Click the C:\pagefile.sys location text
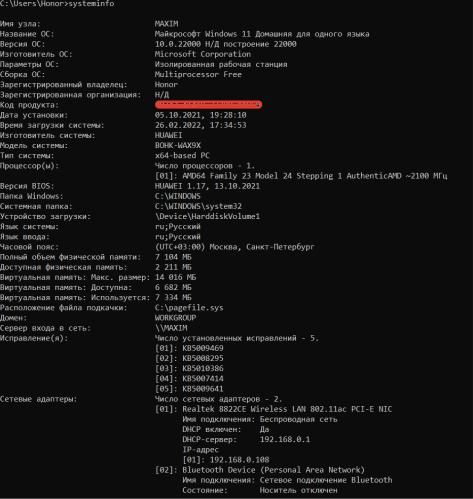 click(189, 308)
